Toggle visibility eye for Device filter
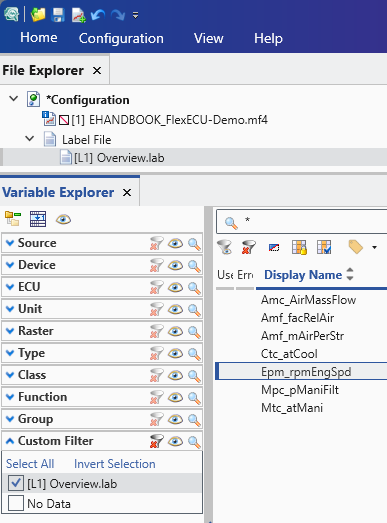The width and height of the screenshot is (387, 523). [x=175, y=266]
